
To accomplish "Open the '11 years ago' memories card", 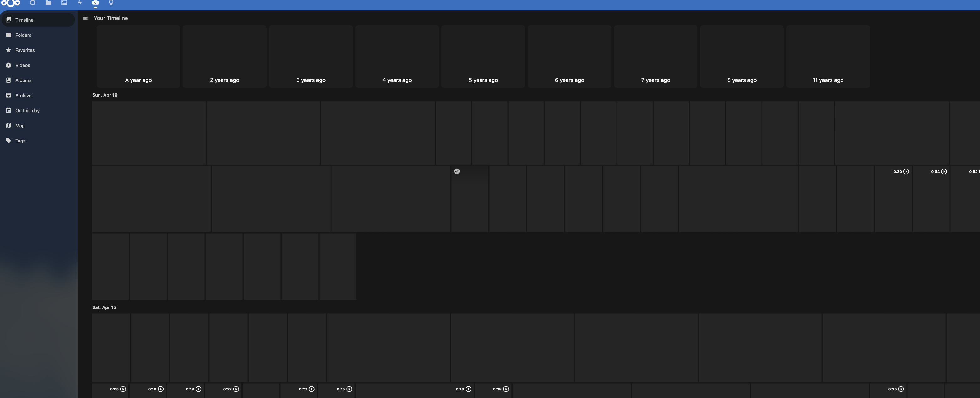I will 828,56.
